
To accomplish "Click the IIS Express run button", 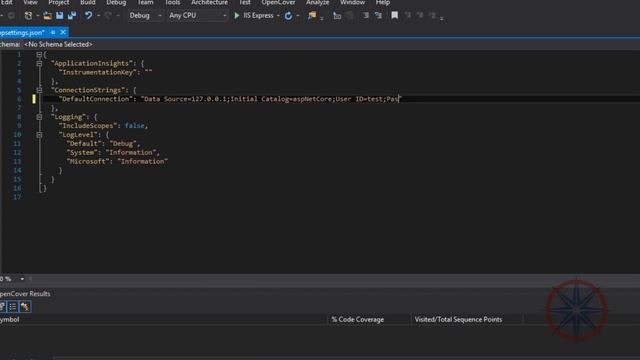I will pyautogui.click(x=254, y=16).
